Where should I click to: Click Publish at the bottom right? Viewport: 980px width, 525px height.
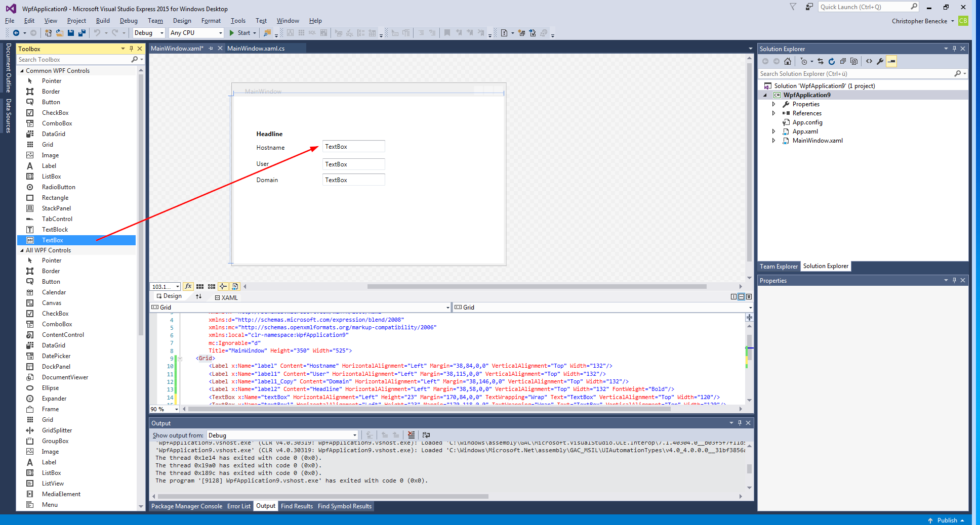947,520
